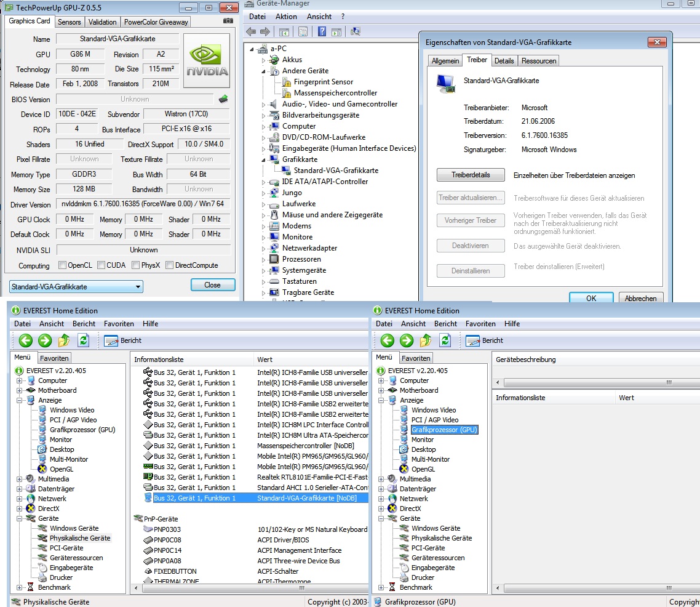Click the forward arrow in Geräte-Manager toolbar

click(265, 32)
